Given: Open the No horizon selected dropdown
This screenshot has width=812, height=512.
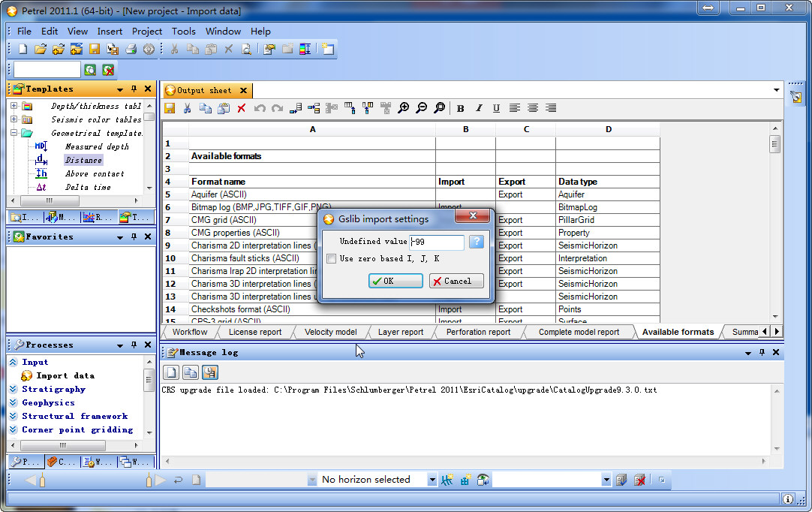Looking at the screenshot, I should pos(432,480).
